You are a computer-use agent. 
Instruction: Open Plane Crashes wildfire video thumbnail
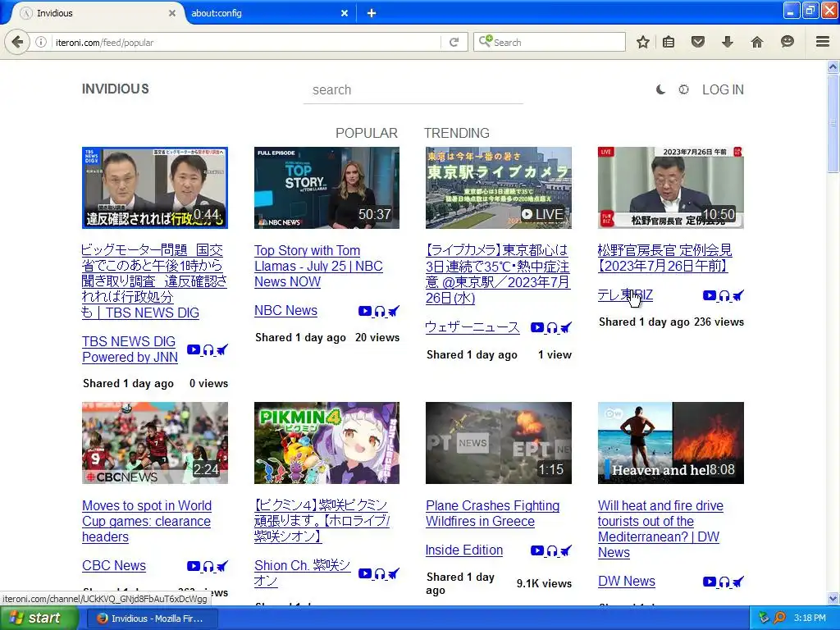(499, 443)
